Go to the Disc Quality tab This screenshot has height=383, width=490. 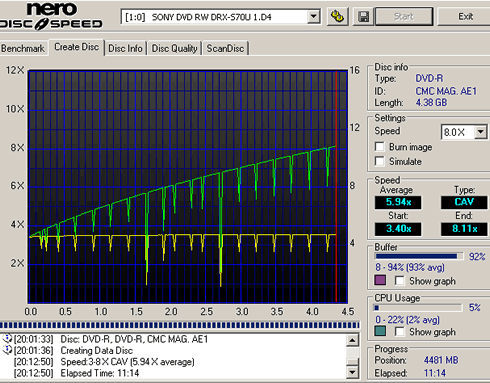[174, 49]
